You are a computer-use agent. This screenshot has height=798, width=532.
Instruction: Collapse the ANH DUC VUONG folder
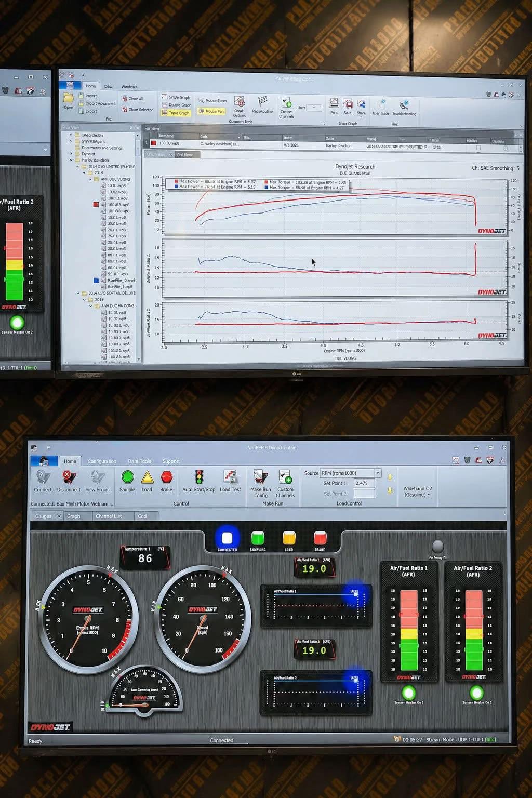(x=90, y=179)
